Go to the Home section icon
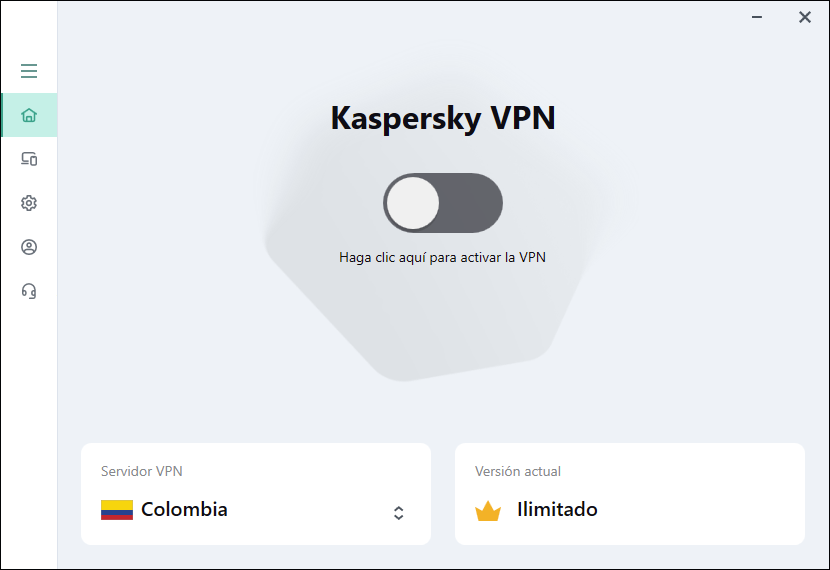The height and width of the screenshot is (570, 830). tap(29, 115)
